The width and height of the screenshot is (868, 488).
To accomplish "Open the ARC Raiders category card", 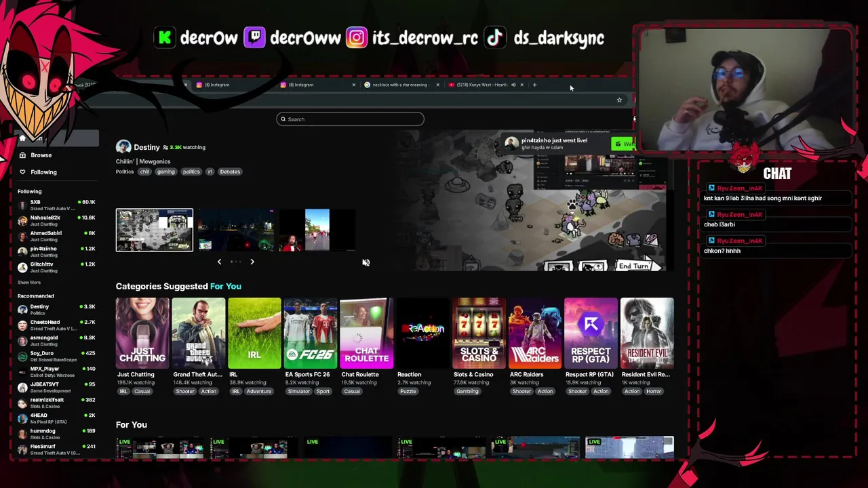I will point(535,333).
